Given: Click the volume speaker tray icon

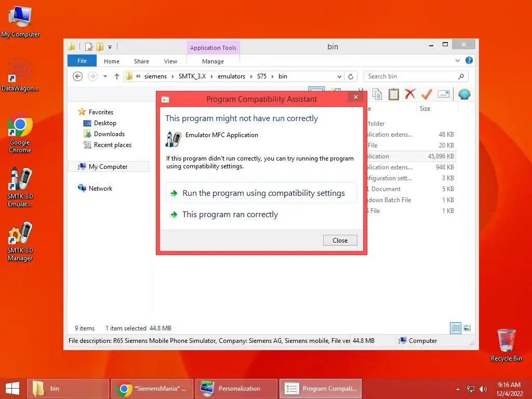Looking at the screenshot, I should click(483, 389).
